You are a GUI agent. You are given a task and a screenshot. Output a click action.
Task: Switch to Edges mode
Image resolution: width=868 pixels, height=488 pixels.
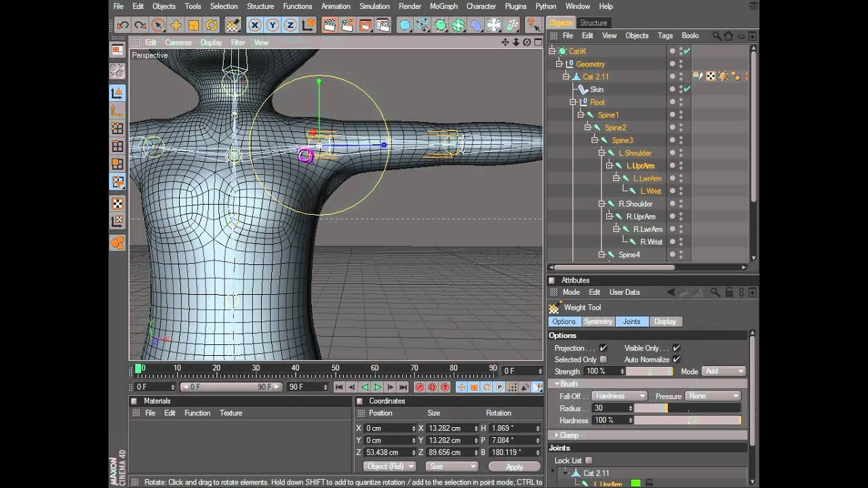pos(117,146)
